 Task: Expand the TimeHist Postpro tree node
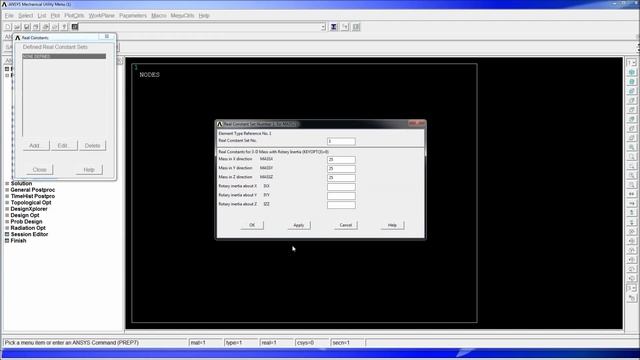tap(7, 196)
